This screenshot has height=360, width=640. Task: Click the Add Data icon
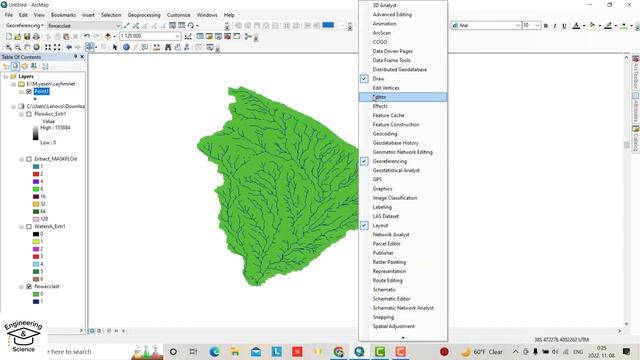108,36
